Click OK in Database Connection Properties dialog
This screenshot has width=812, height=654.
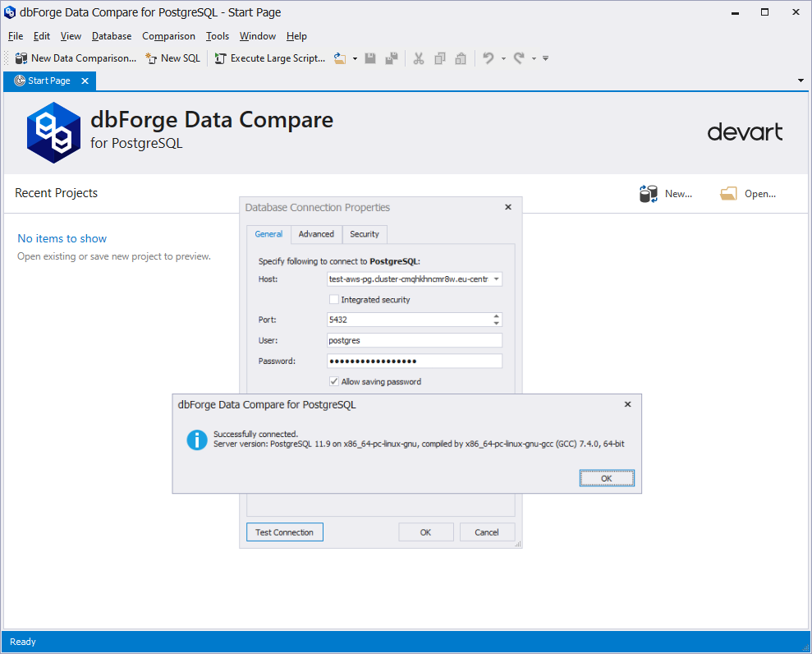[425, 532]
